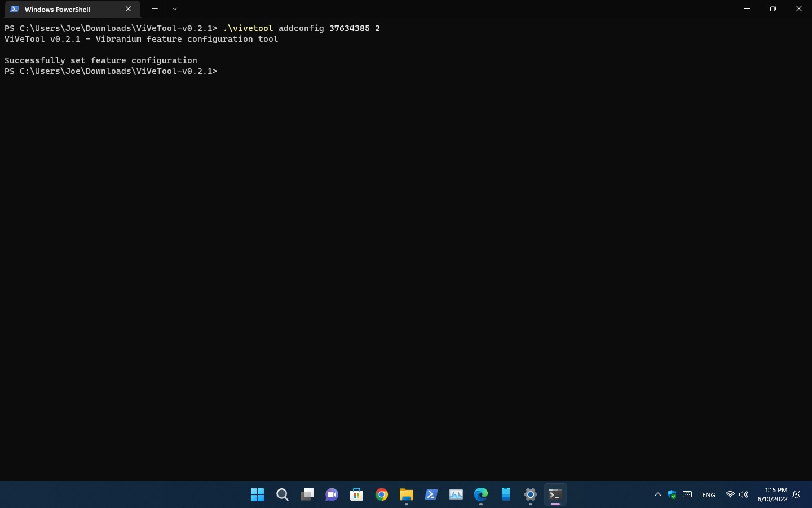
Task: Open Windows PowerShell from the taskbar
Action: click(x=431, y=494)
